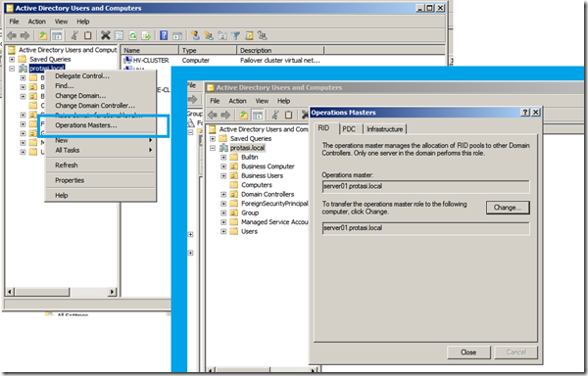Click Action pane icon right of Help icon
588x376 pixels.
tap(177, 35)
